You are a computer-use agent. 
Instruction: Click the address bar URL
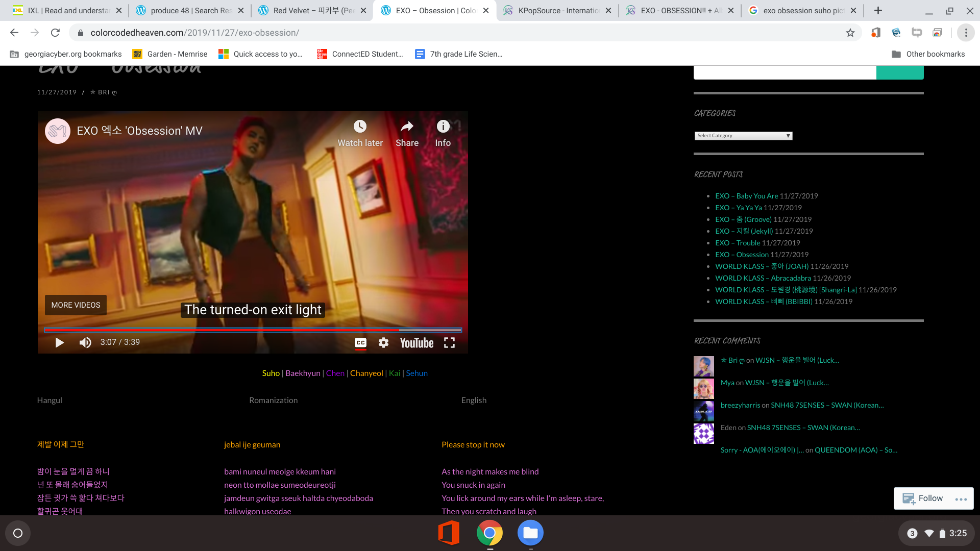[x=194, y=33]
